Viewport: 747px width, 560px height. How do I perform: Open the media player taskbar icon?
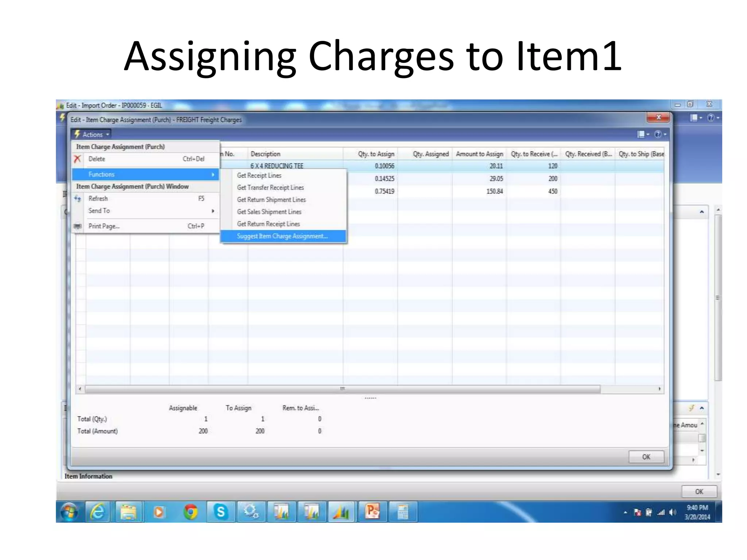click(x=159, y=512)
